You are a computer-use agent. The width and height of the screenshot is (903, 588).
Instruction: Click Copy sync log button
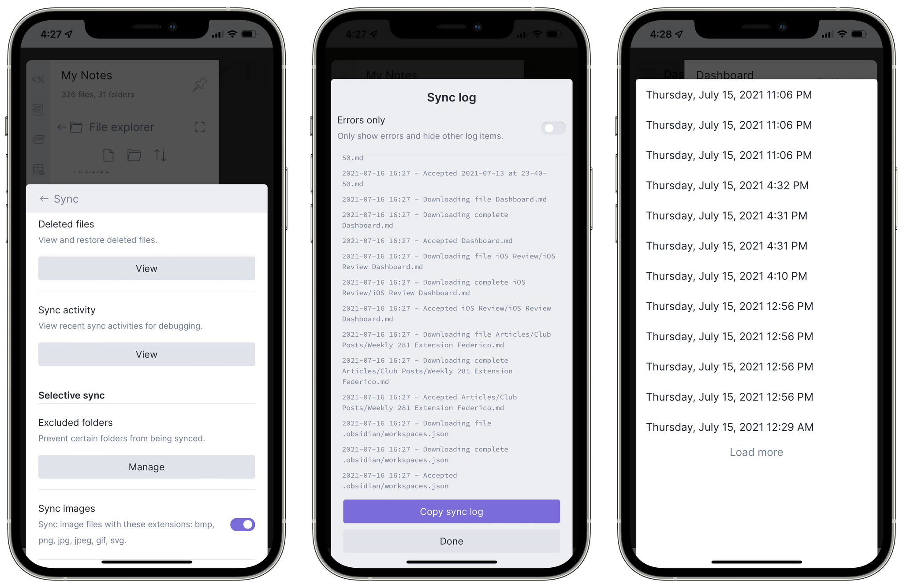point(451,511)
